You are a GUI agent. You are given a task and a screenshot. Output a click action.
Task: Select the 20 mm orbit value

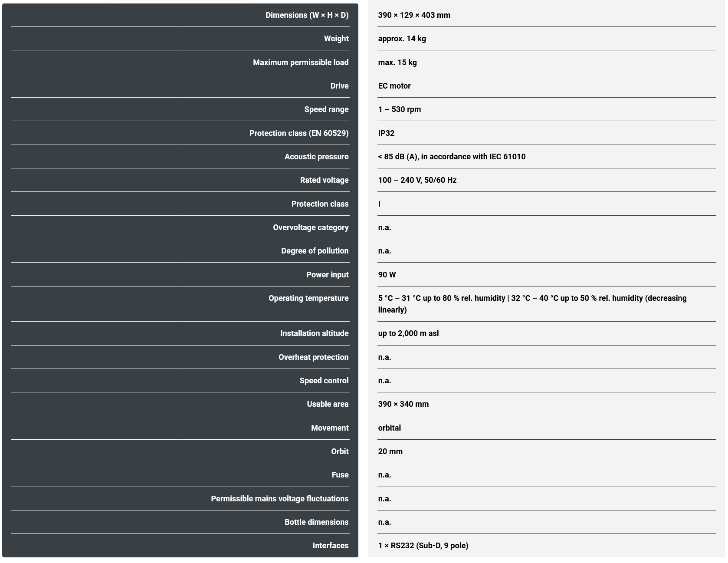[x=390, y=451]
